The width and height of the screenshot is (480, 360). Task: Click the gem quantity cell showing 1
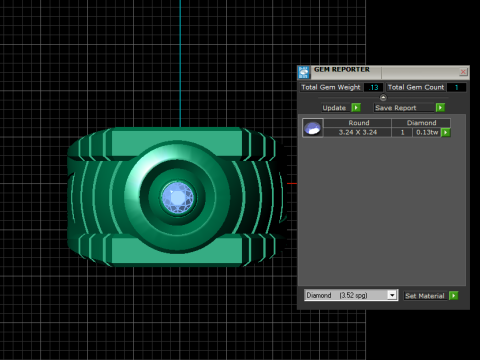[x=402, y=132]
